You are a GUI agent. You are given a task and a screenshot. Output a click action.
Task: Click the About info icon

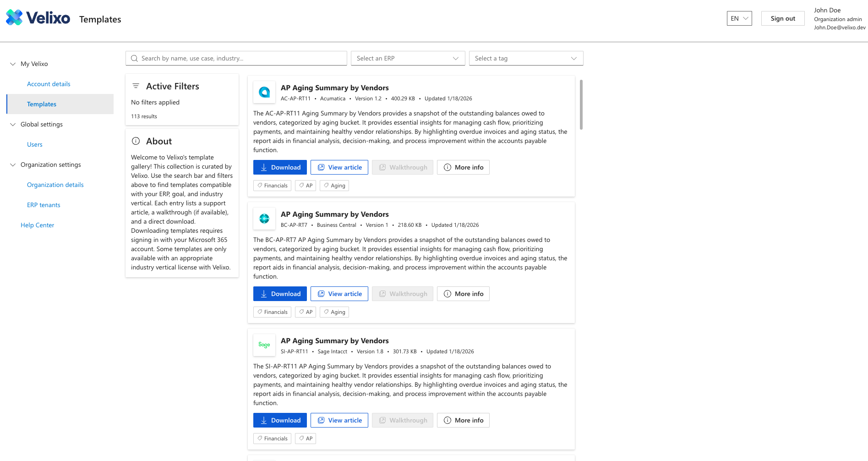[x=136, y=141]
